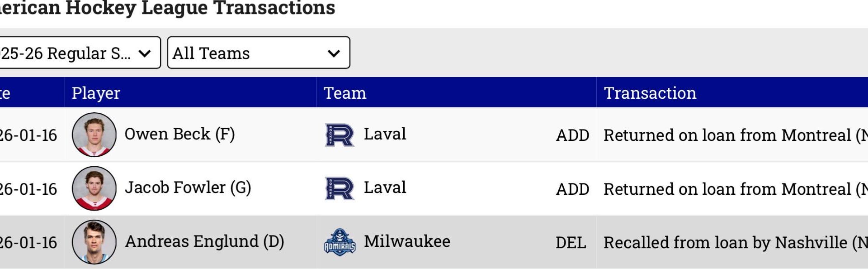Screen dimensions: 868x269
Task: Expand the season filter to pick playoffs
Action: tap(79, 53)
